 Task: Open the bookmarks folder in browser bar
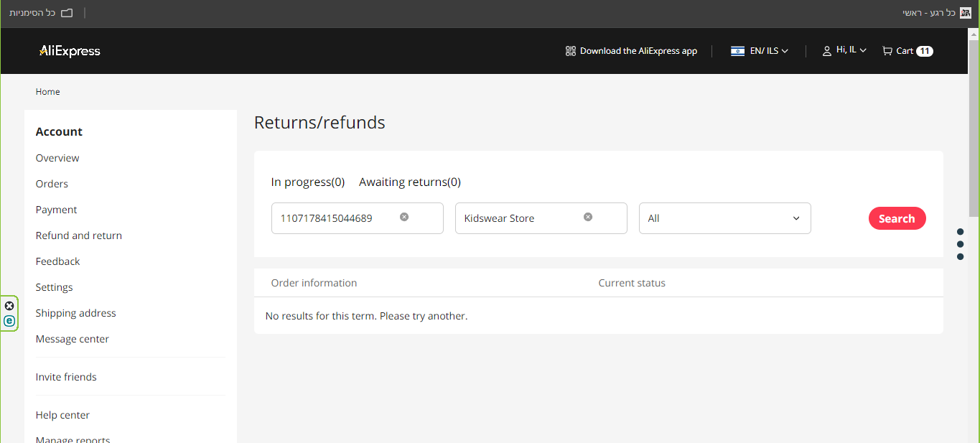coord(67,13)
